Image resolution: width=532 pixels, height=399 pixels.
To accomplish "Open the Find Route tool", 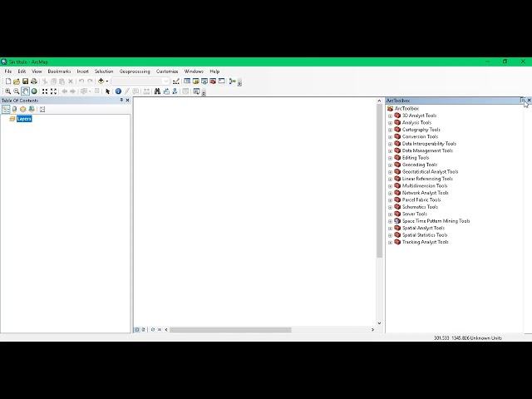I will click(x=166, y=91).
